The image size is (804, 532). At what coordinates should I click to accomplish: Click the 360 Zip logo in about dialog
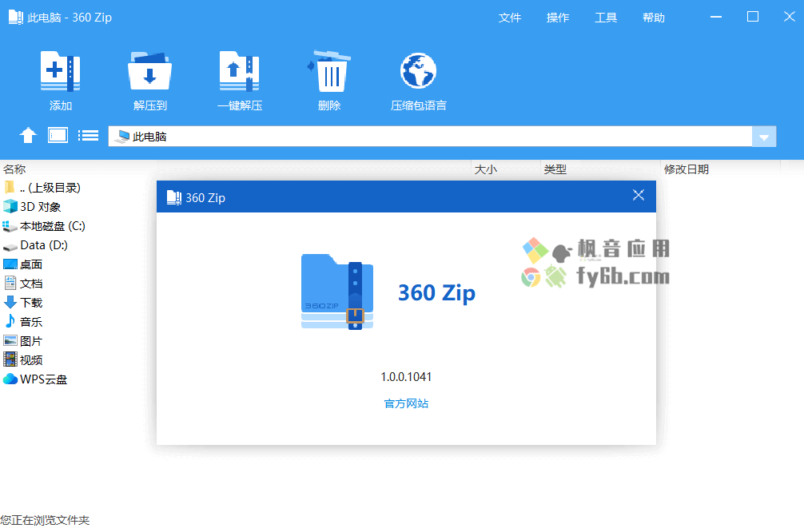(337, 292)
